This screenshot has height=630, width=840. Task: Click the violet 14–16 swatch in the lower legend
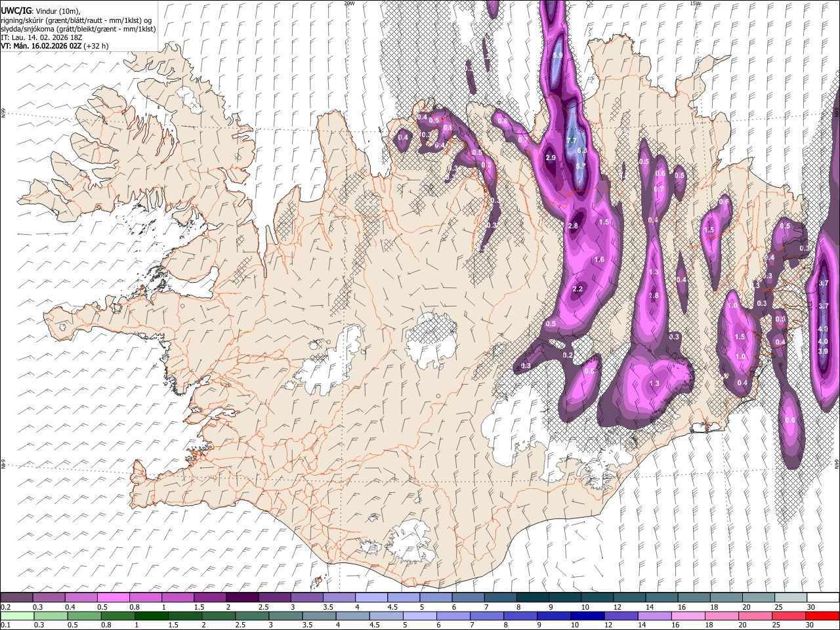click(x=655, y=616)
